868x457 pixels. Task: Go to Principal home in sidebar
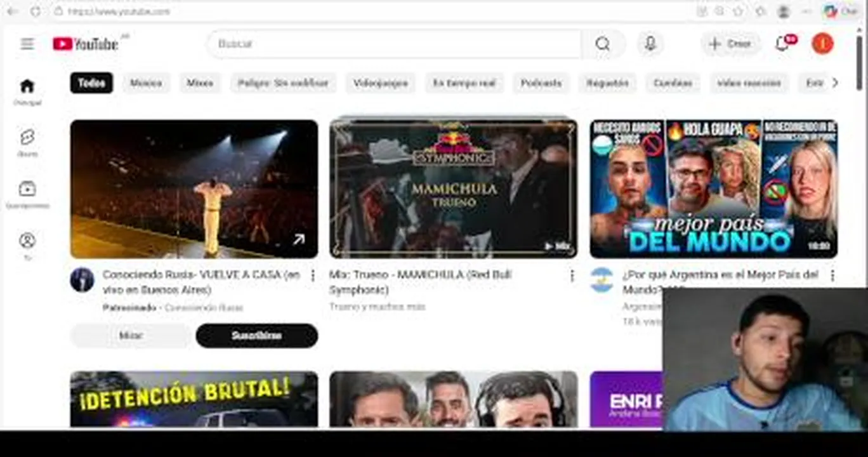pos(27,92)
